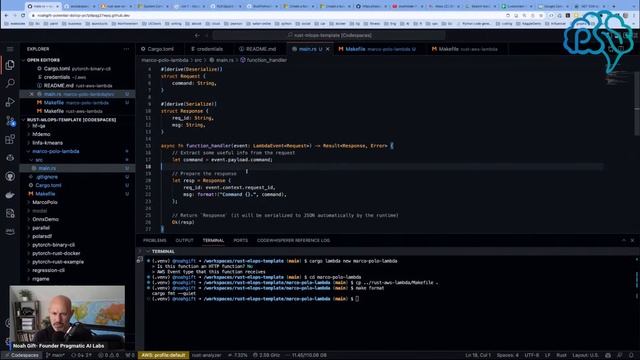Open the Output panel tab

click(x=184, y=240)
